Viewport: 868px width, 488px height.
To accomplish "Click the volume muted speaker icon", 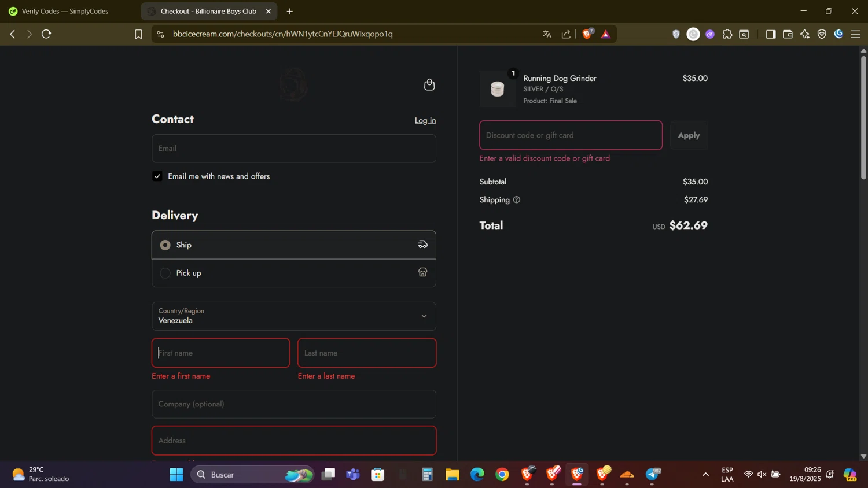I will pyautogui.click(x=762, y=475).
